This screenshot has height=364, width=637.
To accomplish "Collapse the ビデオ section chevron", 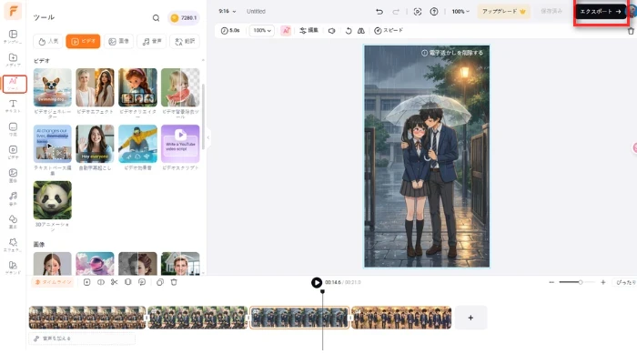I will [203, 61].
